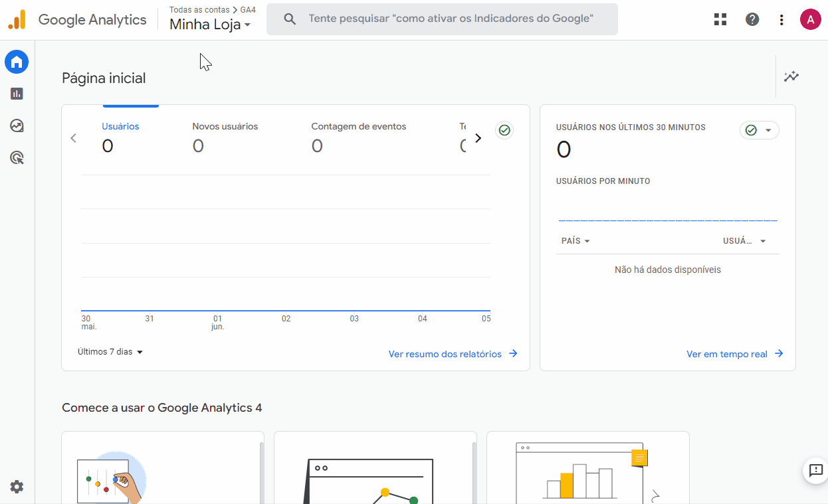Open Explore from the sidebar
The height and width of the screenshot is (504, 828).
(x=17, y=126)
